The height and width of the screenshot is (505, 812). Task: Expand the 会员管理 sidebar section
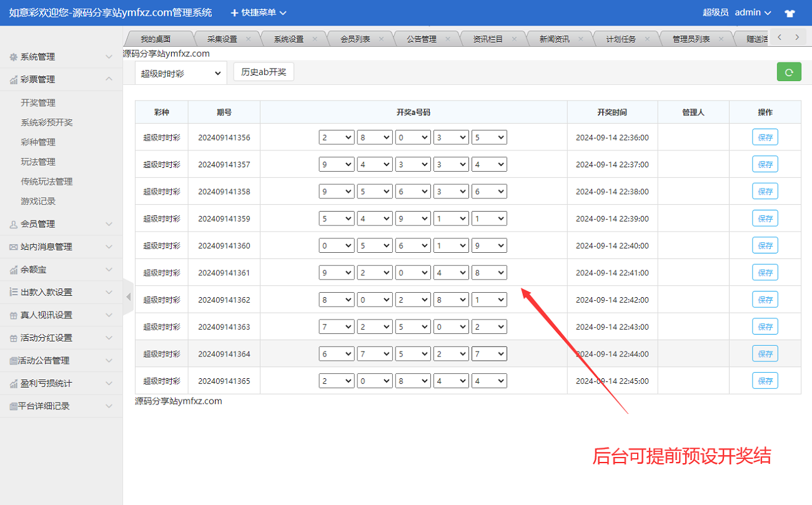61,224
